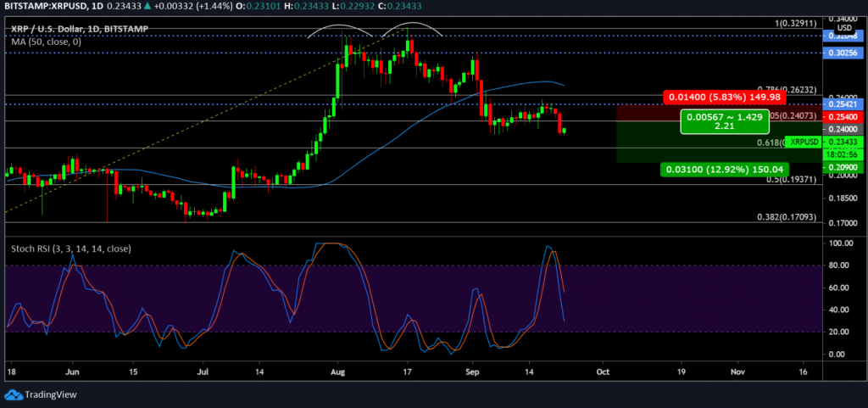Click the TradingView logo
The width and height of the screenshot is (868, 408).
pyautogui.click(x=41, y=394)
